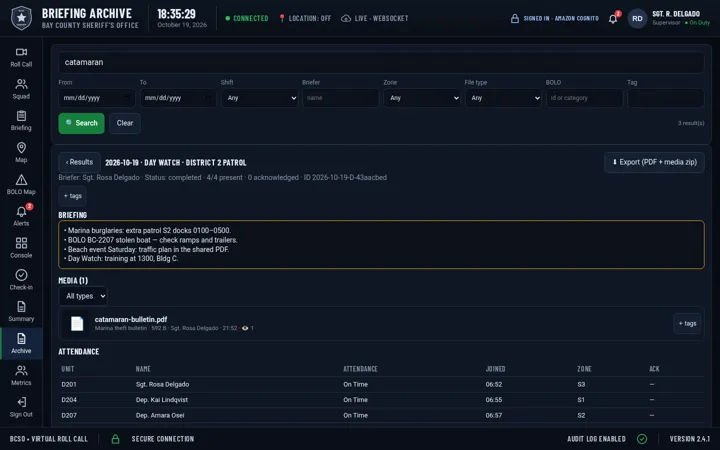The width and height of the screenshot is (720, 450).
Task: Select the Archive sidebar item
Action: pos(21,343)
